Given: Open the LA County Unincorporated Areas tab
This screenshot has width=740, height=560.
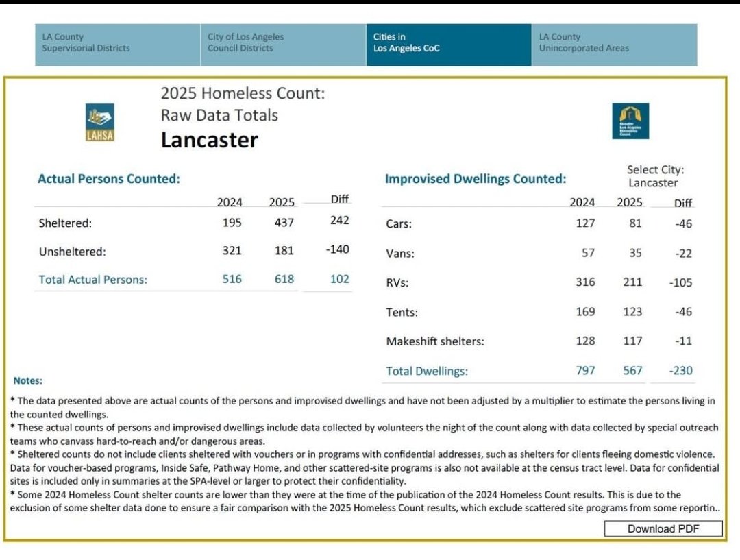Looking at the screenshot, I should [614, 43].
